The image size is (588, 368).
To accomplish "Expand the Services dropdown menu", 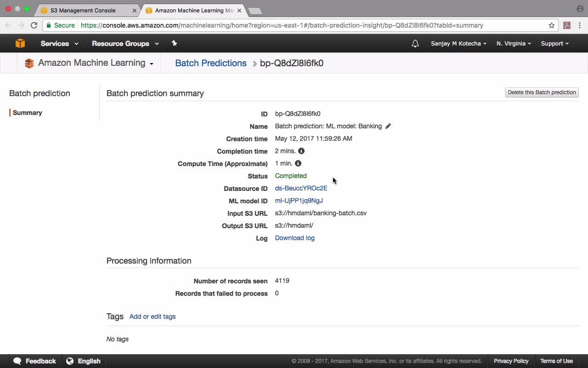I will tap(59, 44).
